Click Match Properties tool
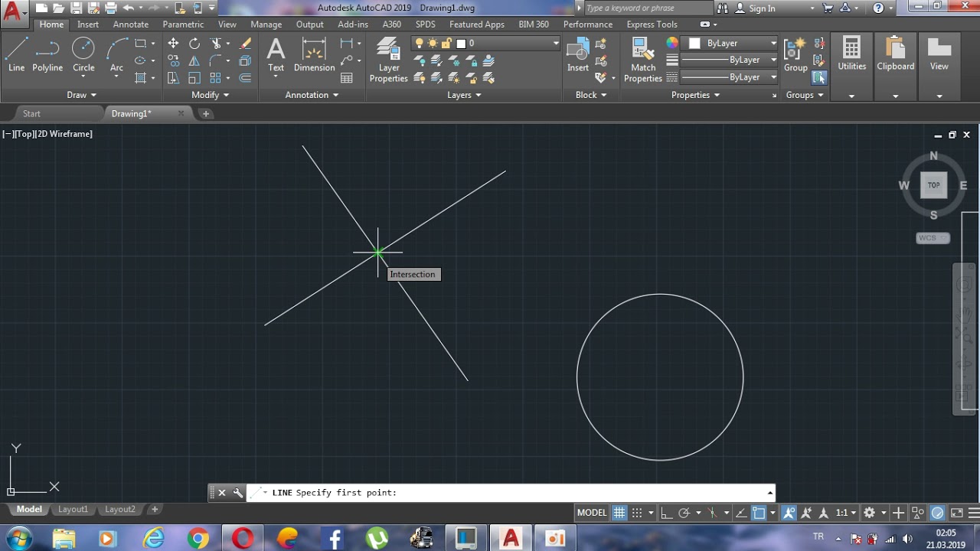The height and width of the screenshot is (551, 980). point(642,61)
